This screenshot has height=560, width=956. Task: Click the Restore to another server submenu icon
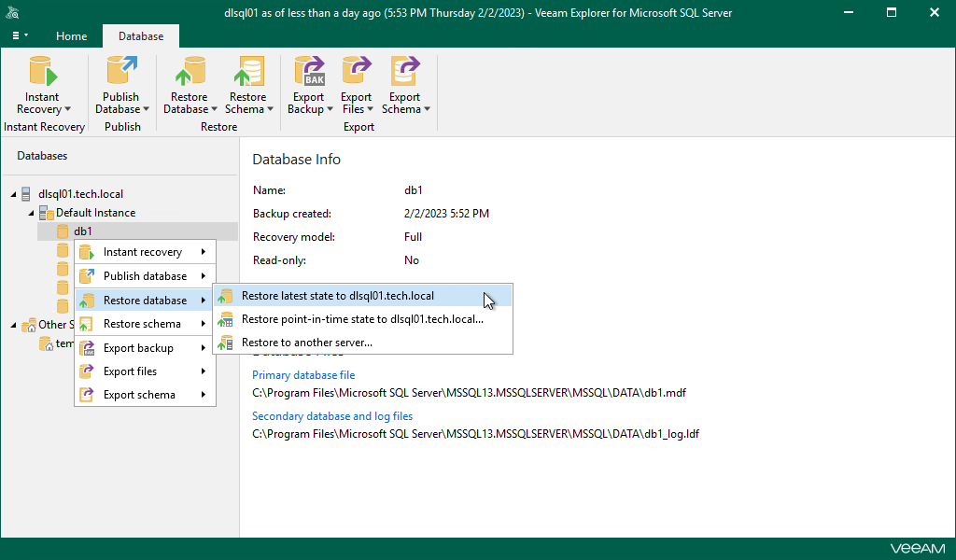pos(226,343)
